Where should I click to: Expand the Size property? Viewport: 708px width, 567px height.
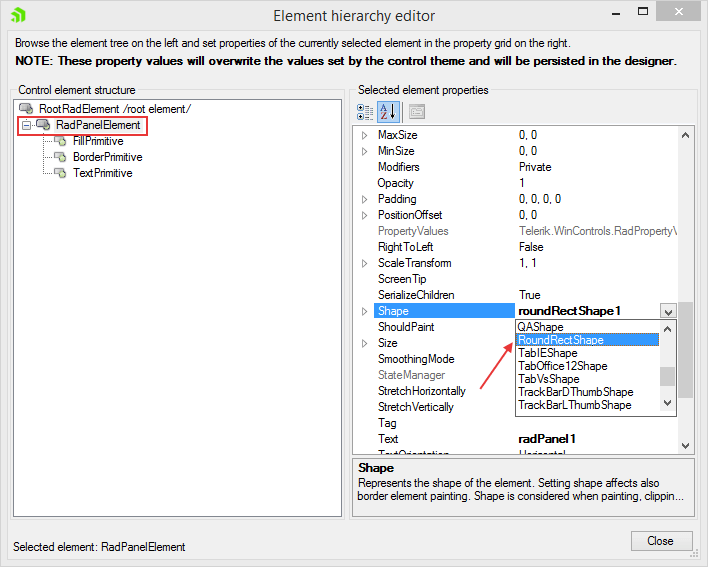click(x=364, y=343)
